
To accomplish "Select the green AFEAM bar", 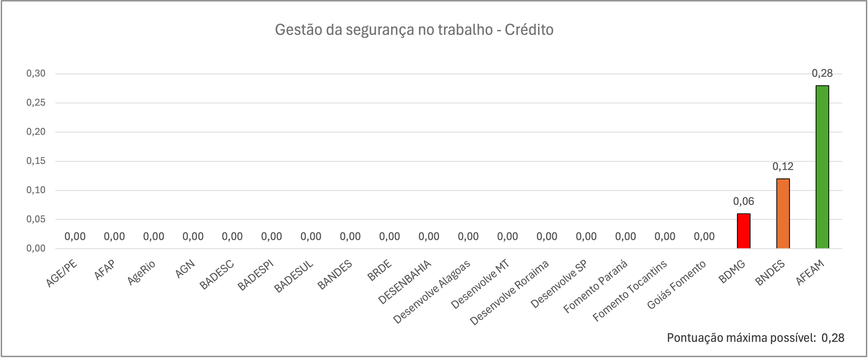I will point(822,167).
